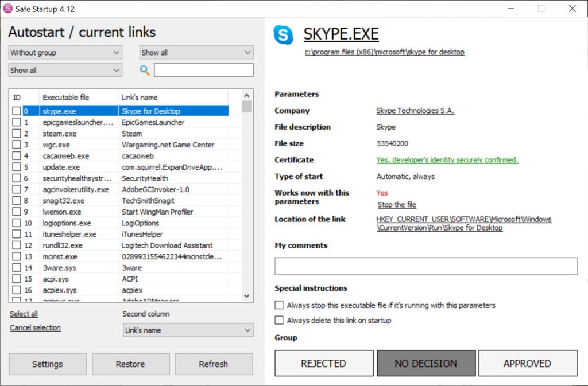The width and height of the screenshot is (588, 386).
Task: Focus the My comments text field
Action: point(425,266)
